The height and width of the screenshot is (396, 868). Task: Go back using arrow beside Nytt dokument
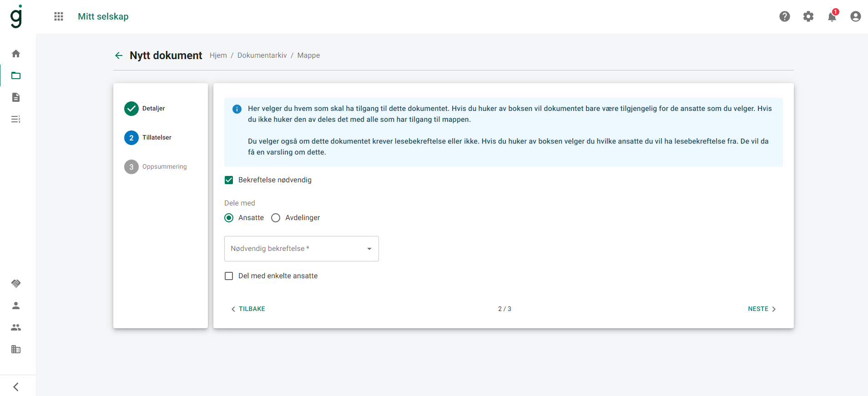[119, 55]
